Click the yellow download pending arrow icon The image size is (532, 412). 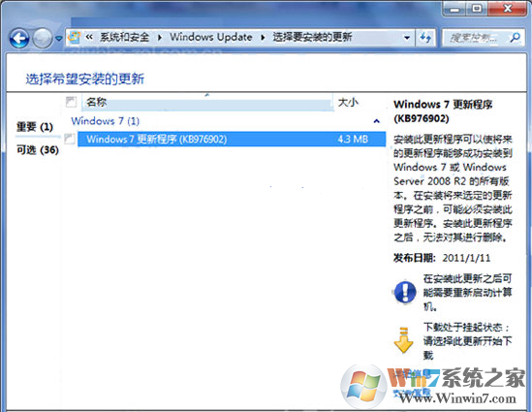403,340
